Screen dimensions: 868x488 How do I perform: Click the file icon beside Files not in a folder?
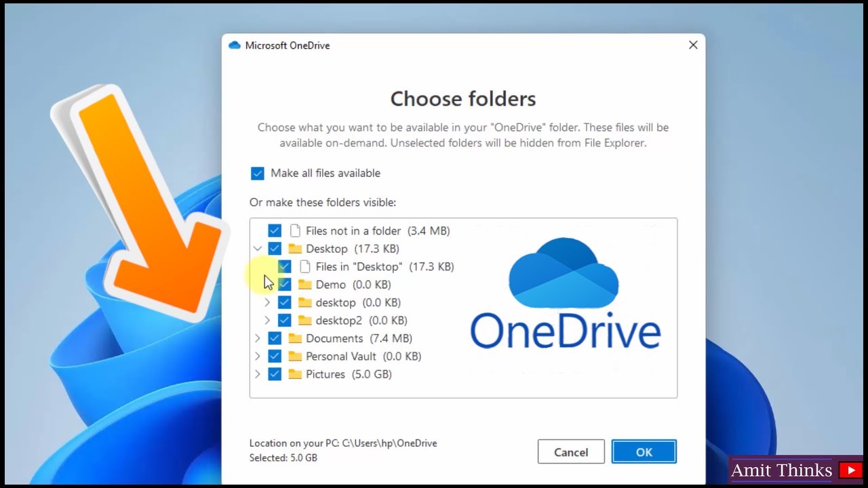point(295,230)
